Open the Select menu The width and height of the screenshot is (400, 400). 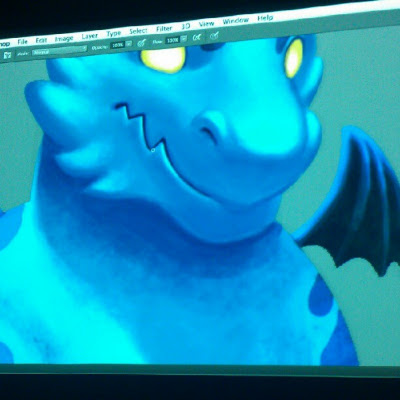coord(138,31)
